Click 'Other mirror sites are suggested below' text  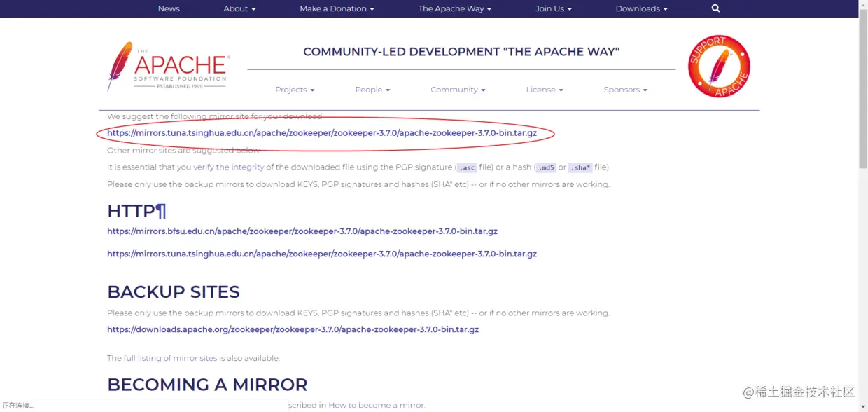(x=184, y=150)
